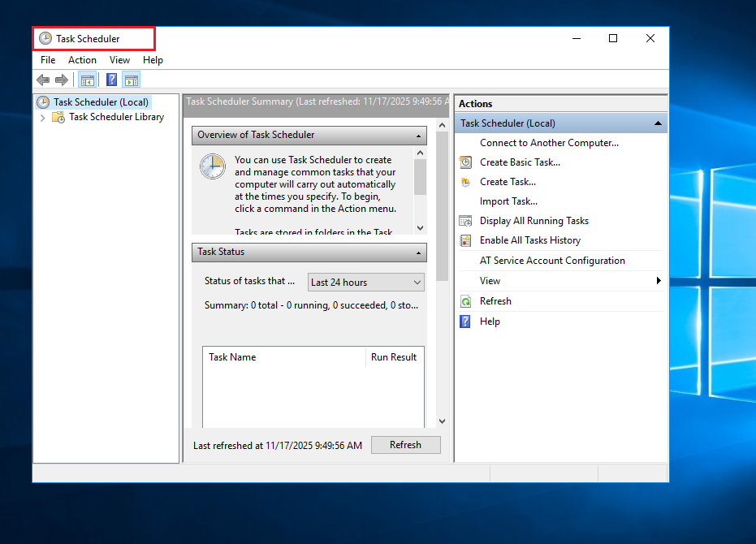Click the Create Task icon
The image size is (756, 544).
click(x=466, y=183)
